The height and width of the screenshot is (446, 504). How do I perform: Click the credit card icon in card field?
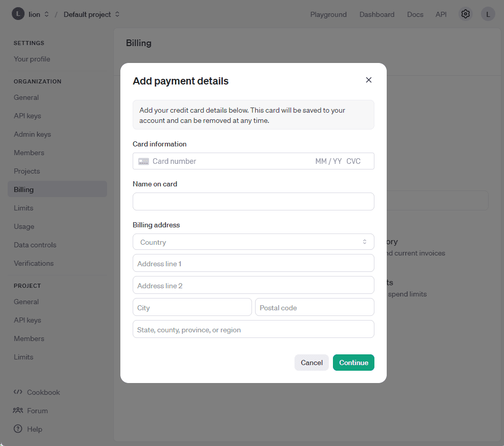click(x=143, y=161)
